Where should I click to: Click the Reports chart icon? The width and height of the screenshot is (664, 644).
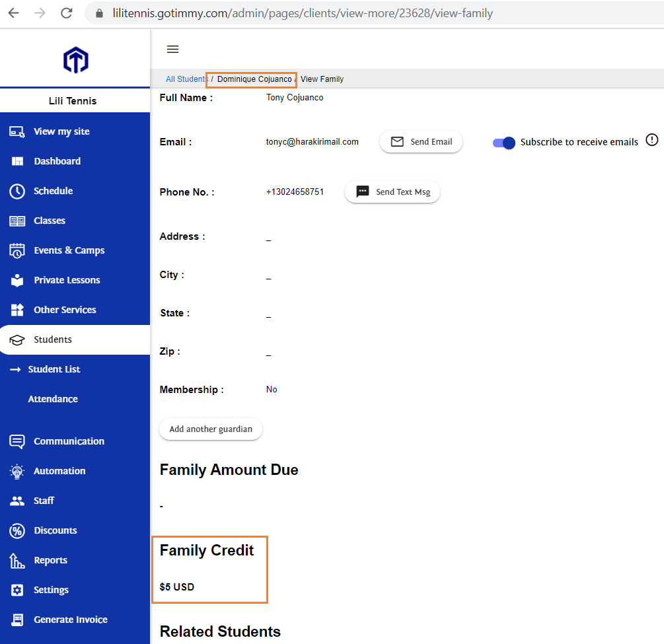click(17, 561)
